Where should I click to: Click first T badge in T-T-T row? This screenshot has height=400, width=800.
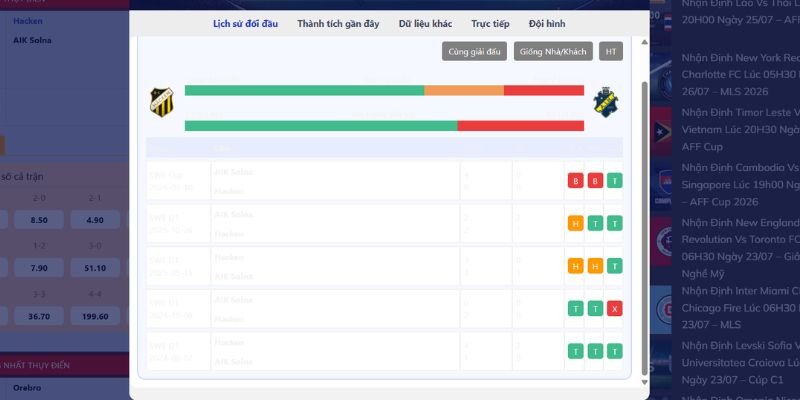576,351
